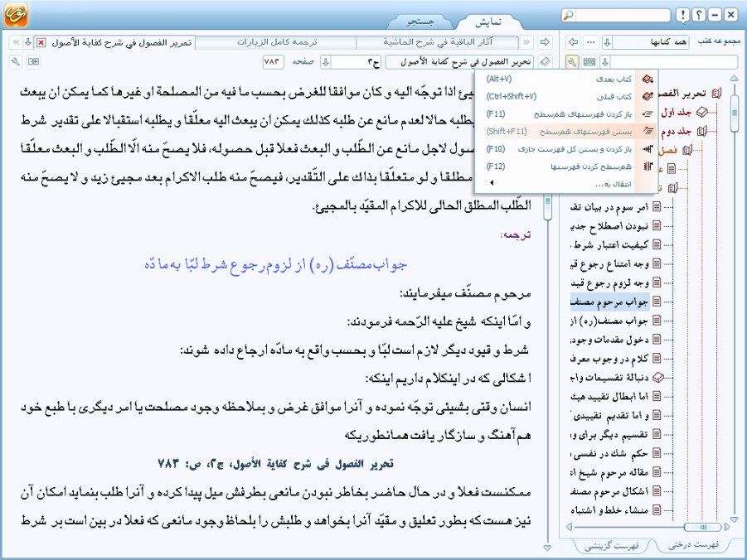
Task: Choose کتاب بعدی from the menu
Action: click(567, 79)
